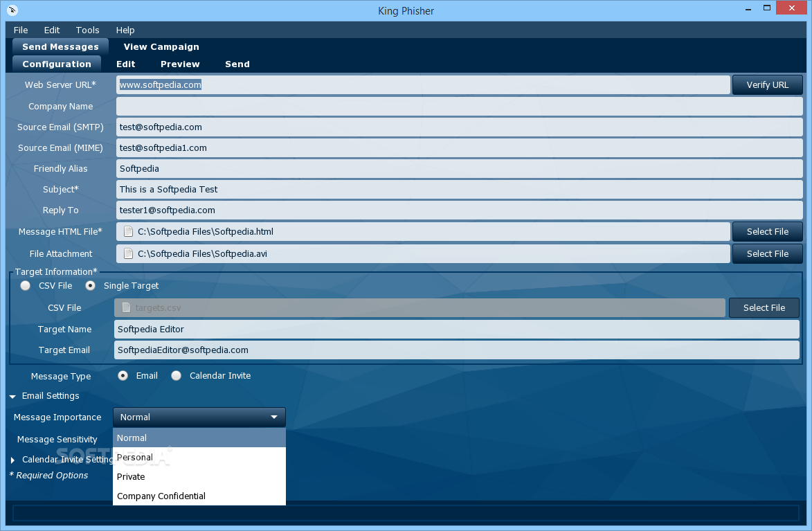Open the Help menu
Viewport: 812px width, 531px height.
point(125,30)
